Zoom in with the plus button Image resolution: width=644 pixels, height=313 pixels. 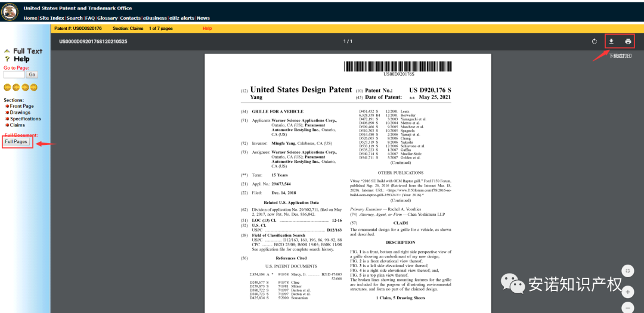627,293
